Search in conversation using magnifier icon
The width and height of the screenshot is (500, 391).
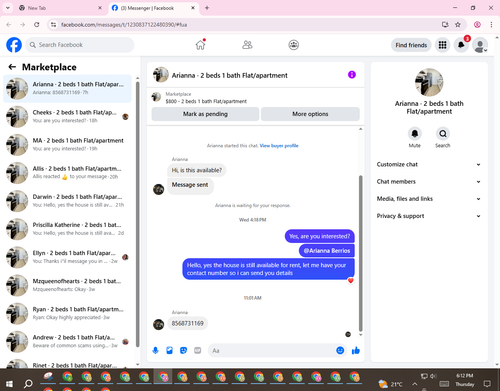point(443,134)
